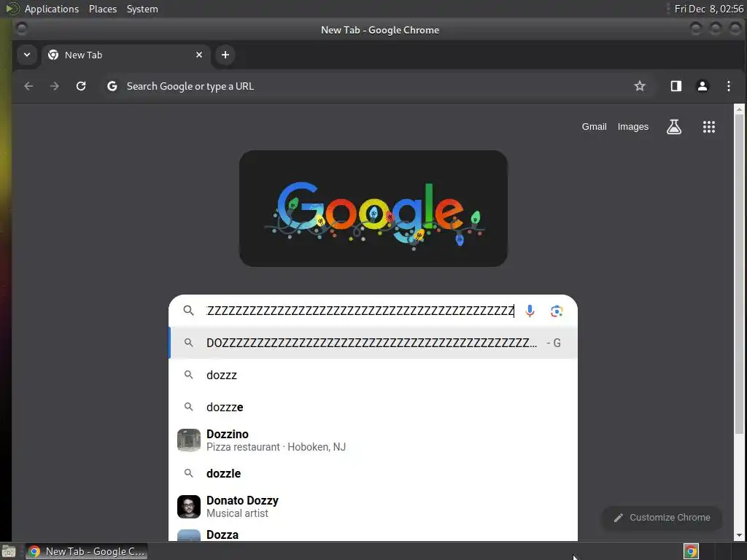Open the System menu
747x560 pixels.
(x=142, y=9)
